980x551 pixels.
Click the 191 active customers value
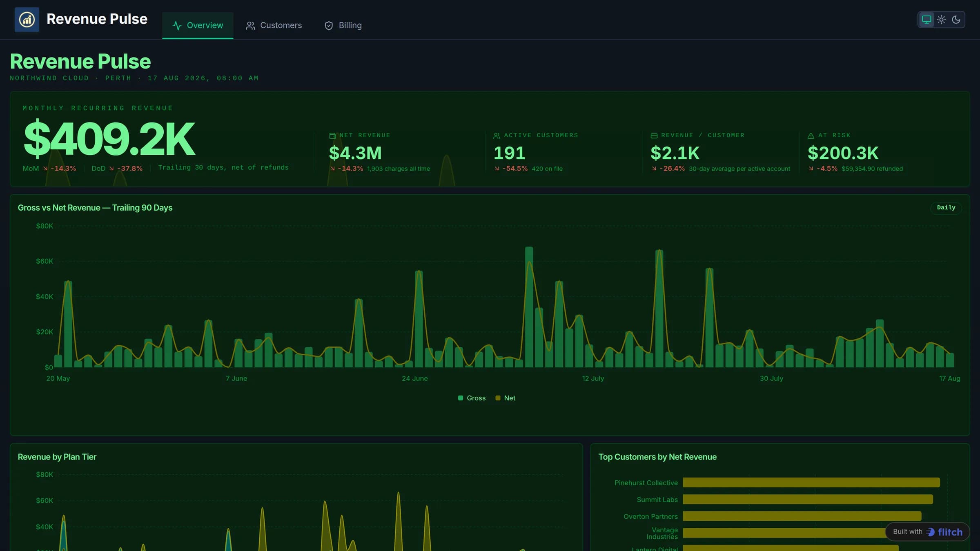(509, 153)
